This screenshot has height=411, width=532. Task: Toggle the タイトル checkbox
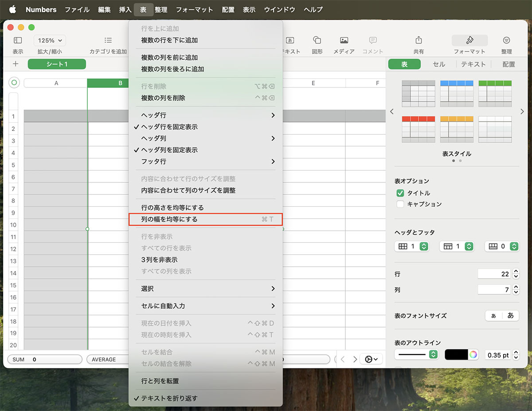click(400, 193)
